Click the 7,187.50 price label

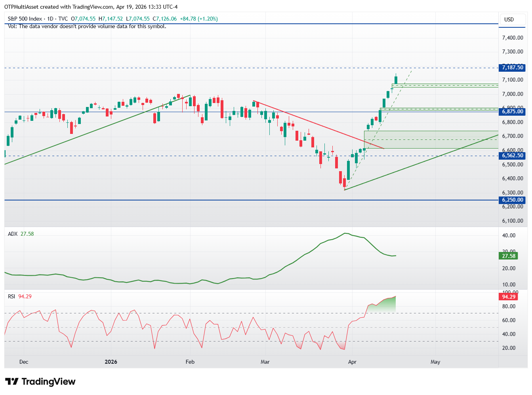512,68
